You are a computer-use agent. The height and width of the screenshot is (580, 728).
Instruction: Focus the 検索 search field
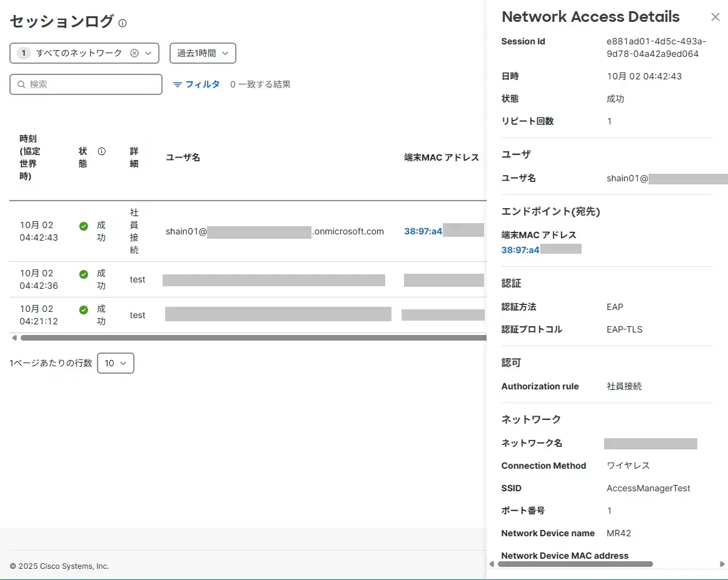(x=86, y=84)
